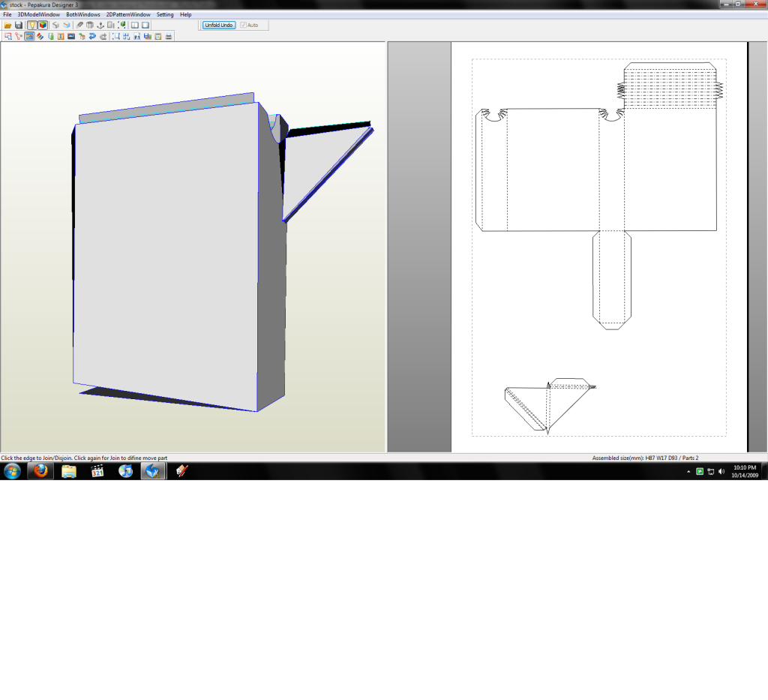Click the printer icon
Image resolution: width=768 pixels, height=700 pixels.
click(169, 36)
